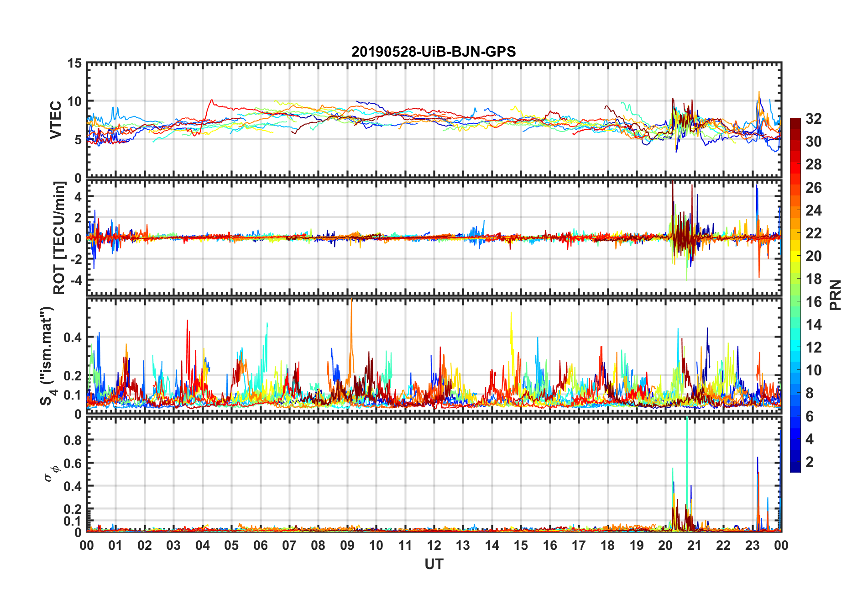The image size is (868, 590).
Task: Click the -4 tick on ROT axis
Action: [77, 279]
